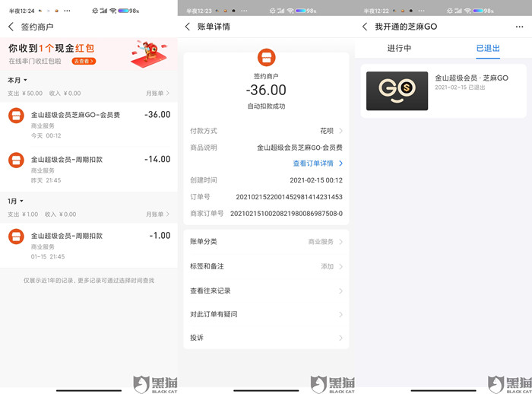
Task: Expand the 付款方式 花呗 row
Action: 266,131
